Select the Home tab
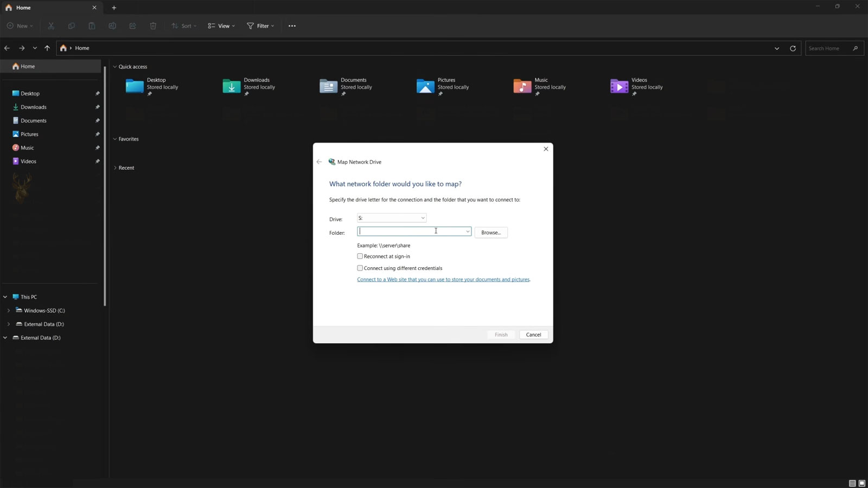The width and height of the screenshot is (868, 488). pos(50,8)
